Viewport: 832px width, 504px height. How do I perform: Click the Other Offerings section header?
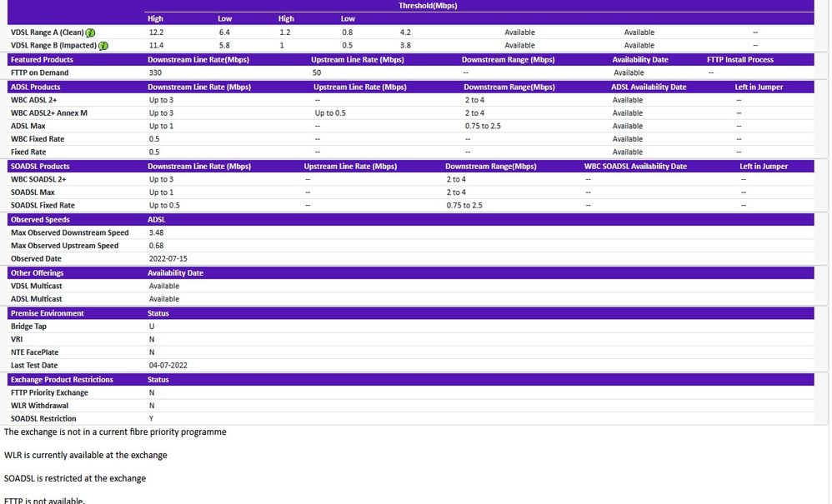37,273
